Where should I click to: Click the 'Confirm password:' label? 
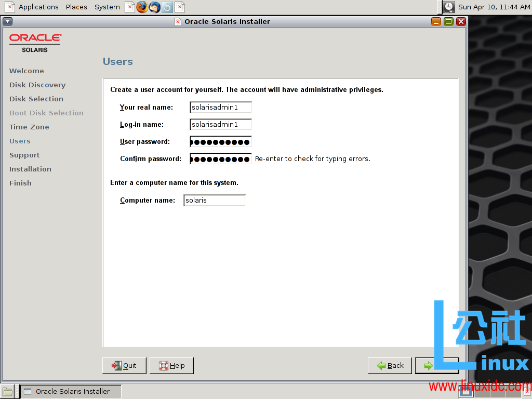[x=151, y=159]
